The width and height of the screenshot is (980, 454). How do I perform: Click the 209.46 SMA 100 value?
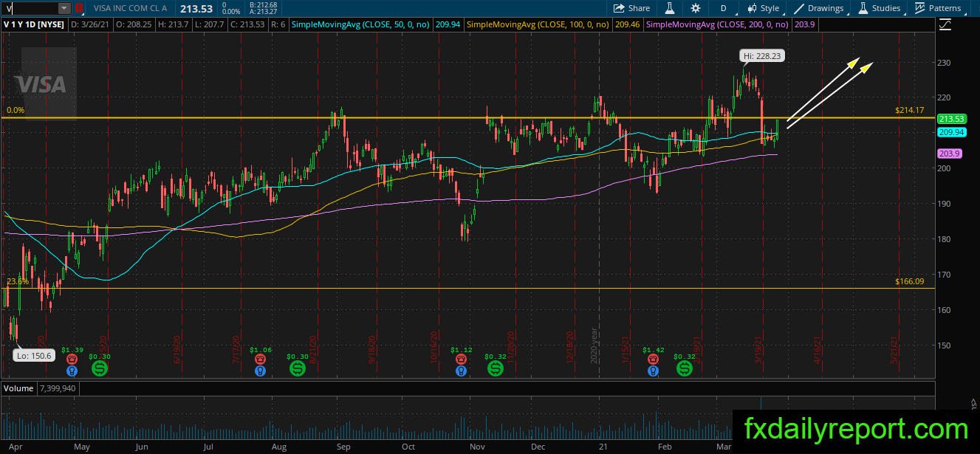tap(626, 25)
